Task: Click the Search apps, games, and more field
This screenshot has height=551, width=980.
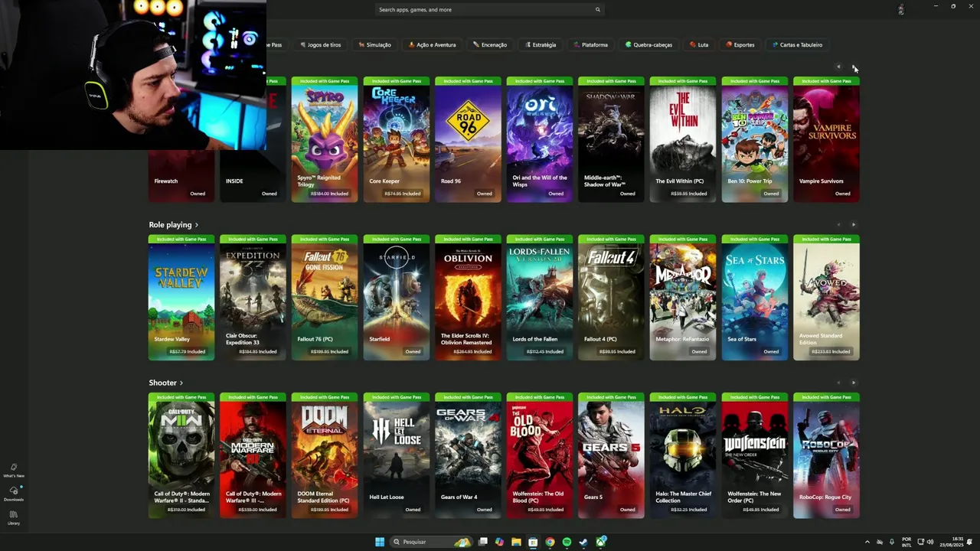Action: (x=490, y=10)
